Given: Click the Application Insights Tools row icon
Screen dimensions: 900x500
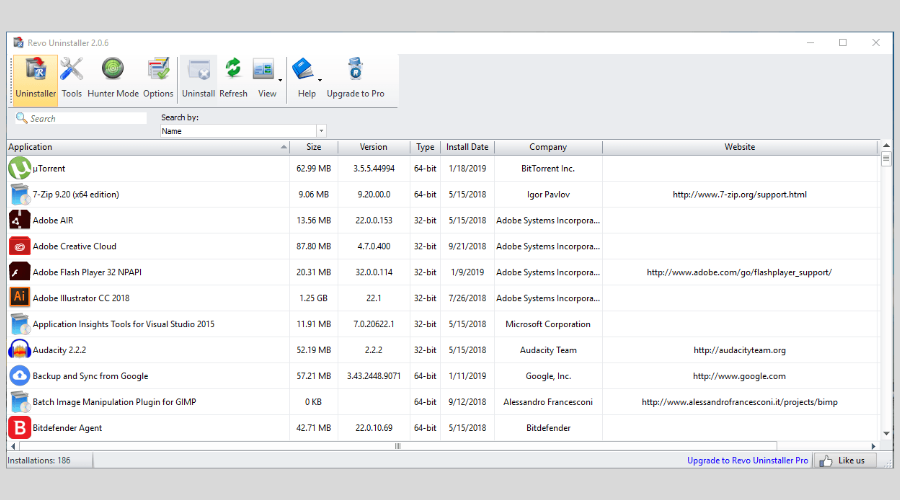Looking at the screenshot, I should click(20, 324).
